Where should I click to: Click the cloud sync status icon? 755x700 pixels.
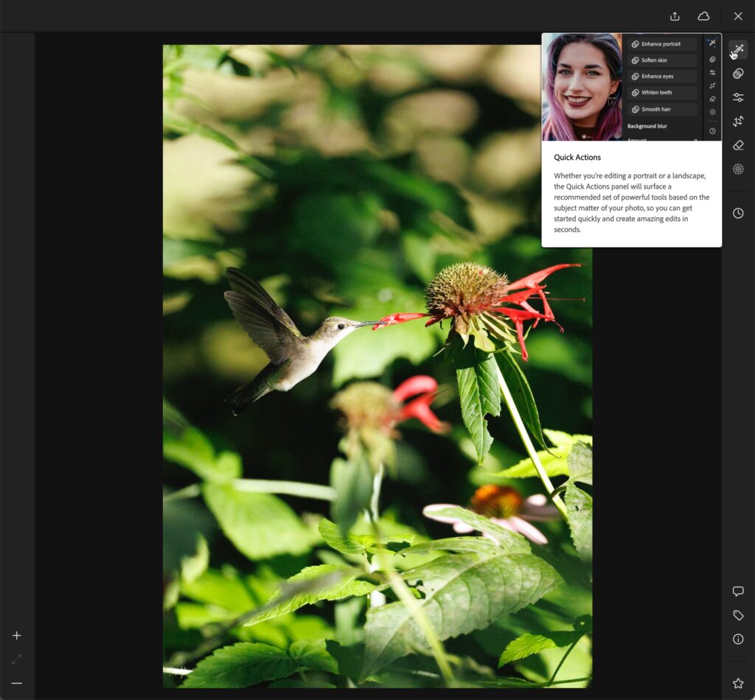703,16
